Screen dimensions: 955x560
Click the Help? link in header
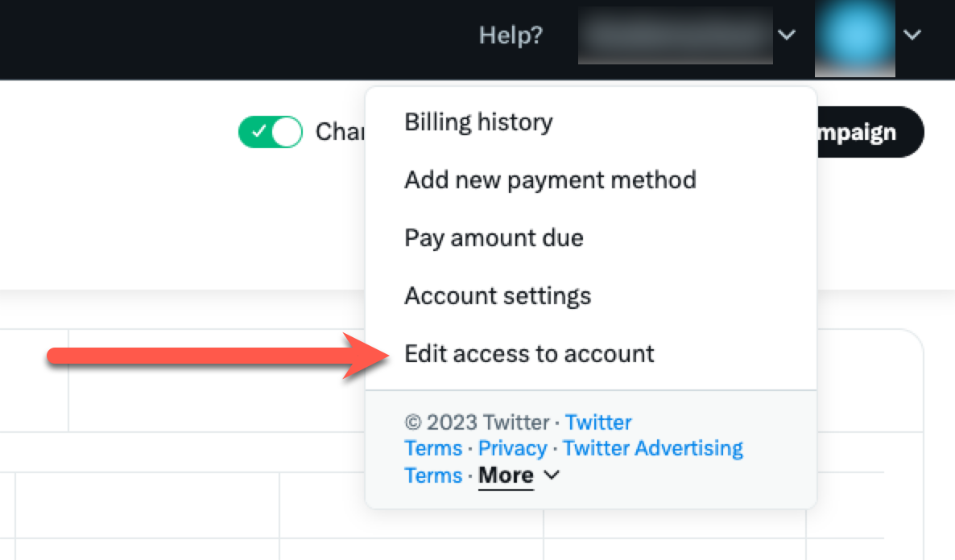(511, 35)
